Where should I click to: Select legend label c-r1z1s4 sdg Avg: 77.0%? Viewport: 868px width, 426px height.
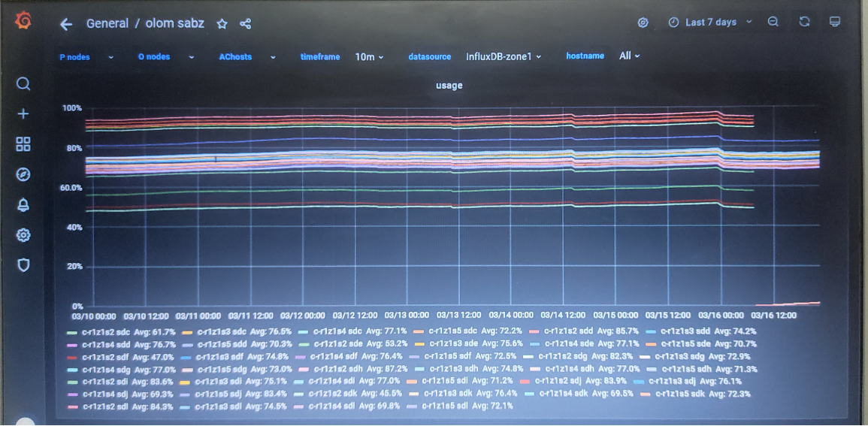[x=129, y=369]
